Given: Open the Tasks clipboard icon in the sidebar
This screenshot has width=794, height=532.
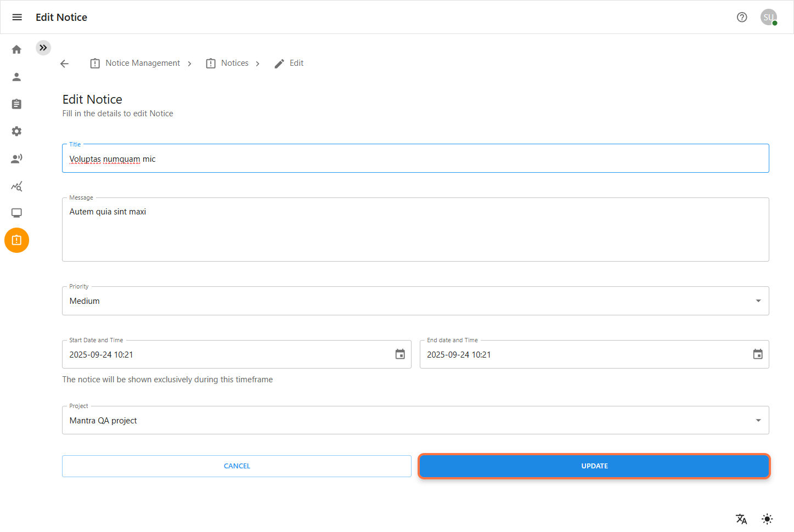Looking at the screenshot, I should pos(16,104).
